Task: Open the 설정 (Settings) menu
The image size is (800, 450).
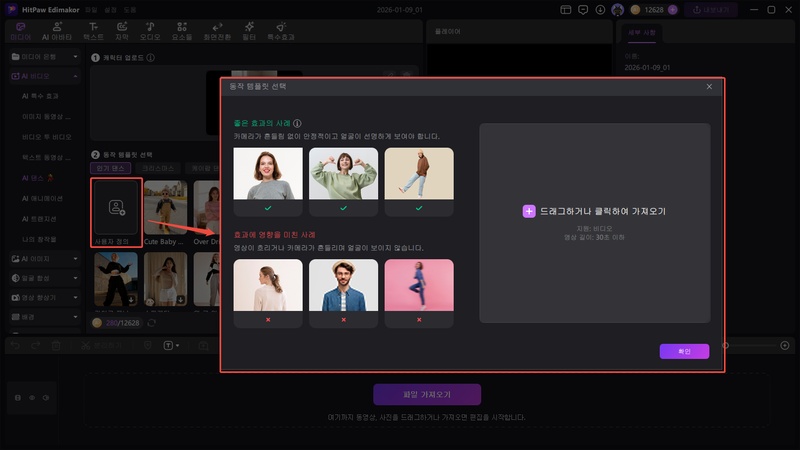Action: point(110,10)
